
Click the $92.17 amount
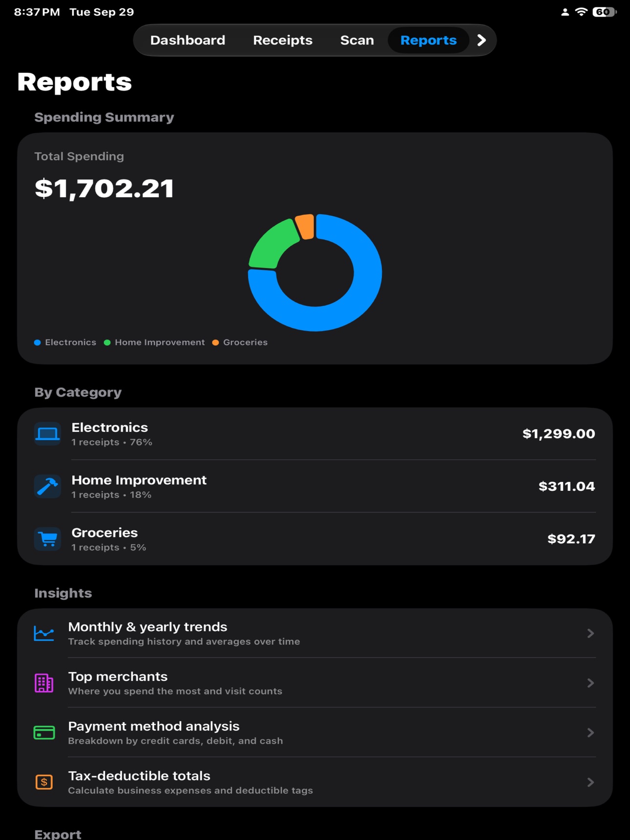point(571,539)
